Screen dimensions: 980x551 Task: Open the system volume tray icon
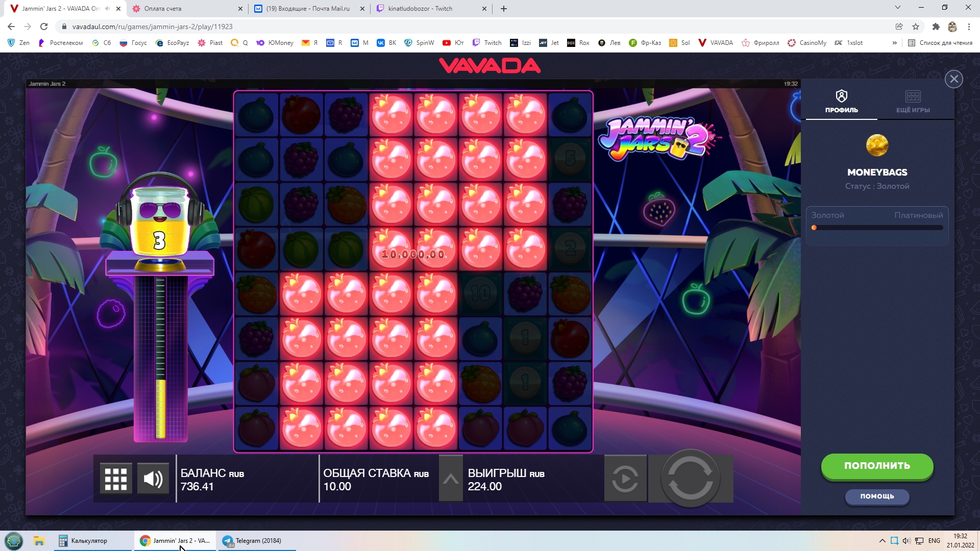click(x=906, y=541)
